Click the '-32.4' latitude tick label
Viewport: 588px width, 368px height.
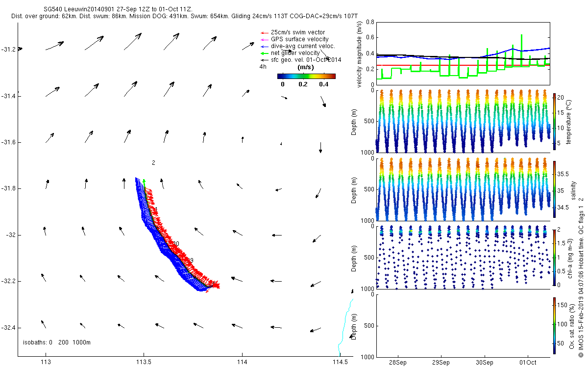click(x=8, y=328)
